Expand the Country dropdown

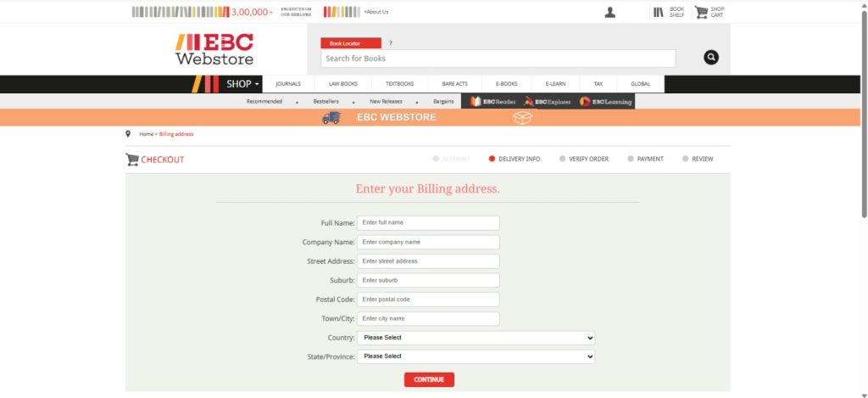click(x=476, y=338)
